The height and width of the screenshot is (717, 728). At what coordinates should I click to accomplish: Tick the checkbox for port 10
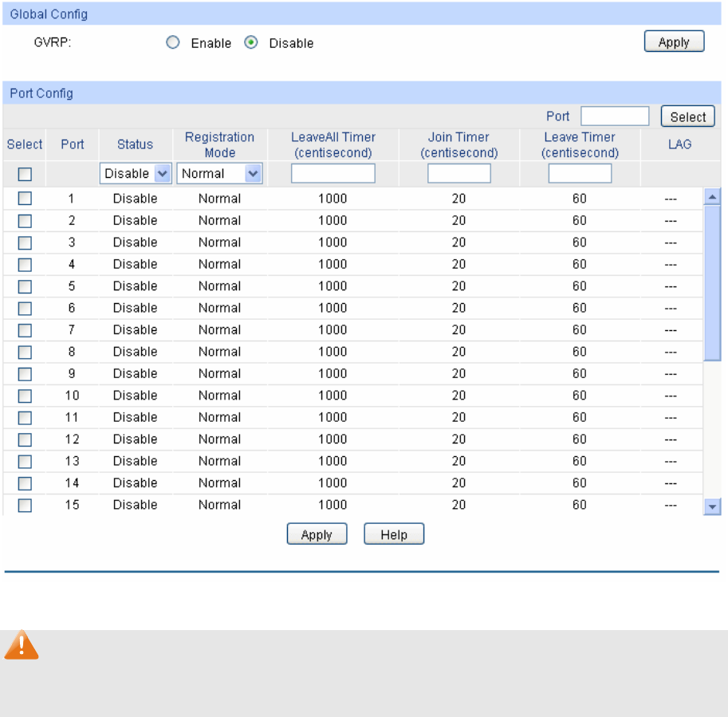(25, 396)
